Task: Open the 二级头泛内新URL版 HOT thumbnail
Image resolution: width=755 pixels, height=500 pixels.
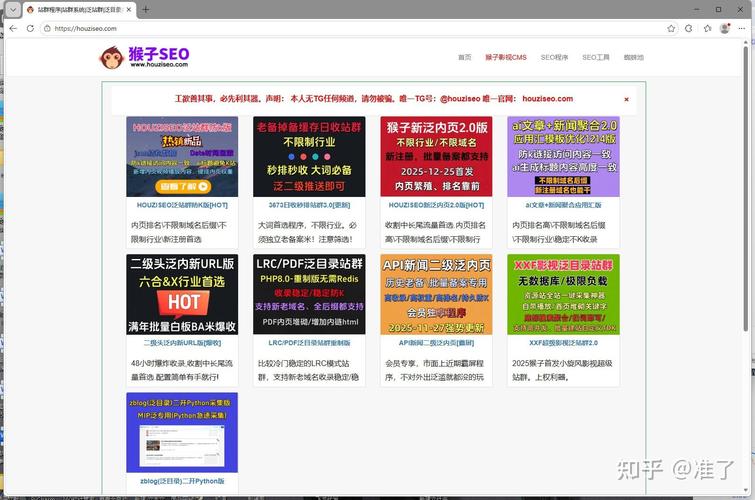Action: click(x=182, y=294)
